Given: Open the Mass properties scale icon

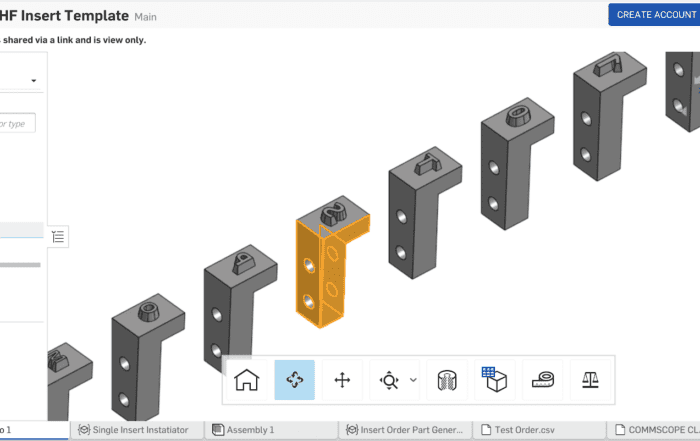Looking at the screenshot, I should pyautogui.click(x=590, y=380).
